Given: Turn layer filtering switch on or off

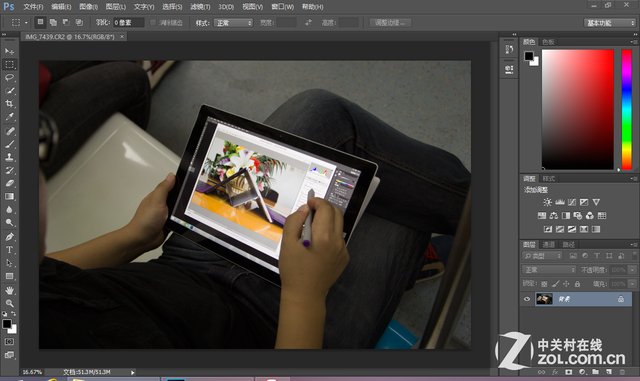Looking at the screenshot, I should pyautogui.click(x=634, y=256).
